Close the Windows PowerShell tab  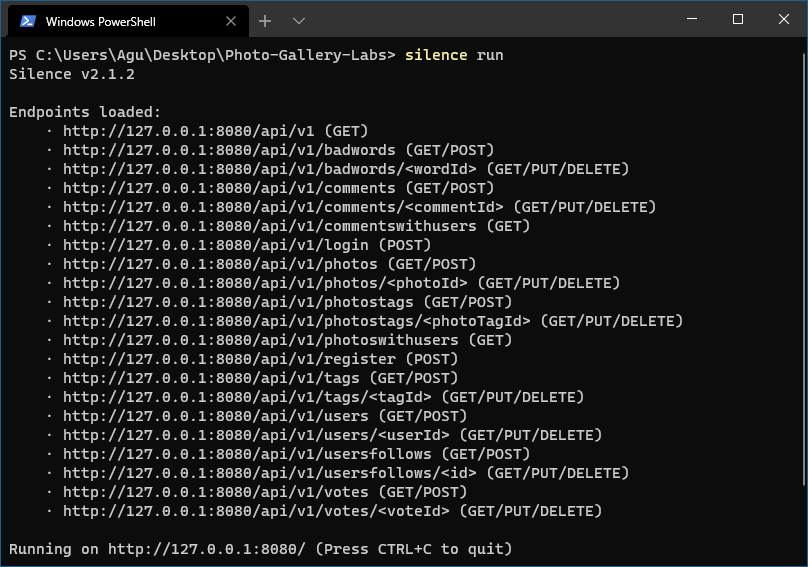pyautogui.click(x=231, y=21)
